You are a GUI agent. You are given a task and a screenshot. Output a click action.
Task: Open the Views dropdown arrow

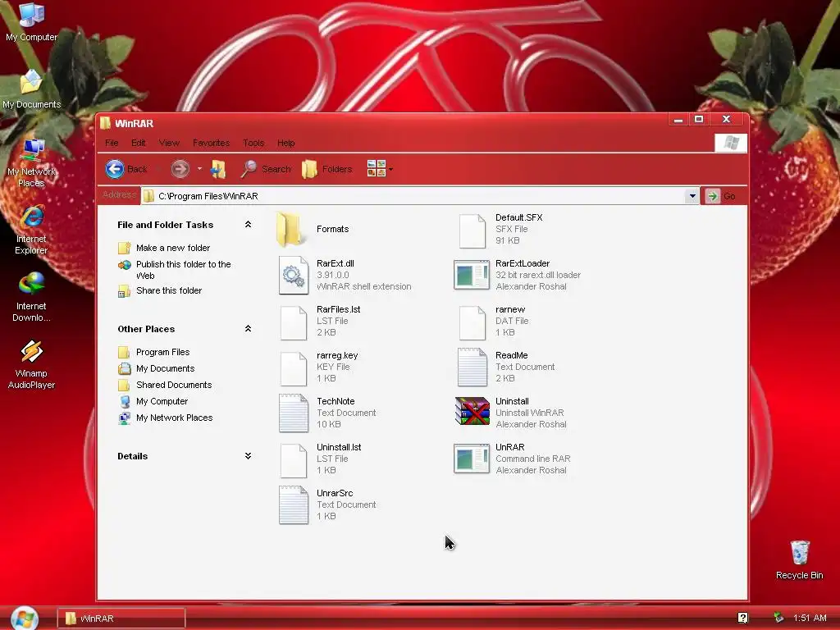click(391, 169)
